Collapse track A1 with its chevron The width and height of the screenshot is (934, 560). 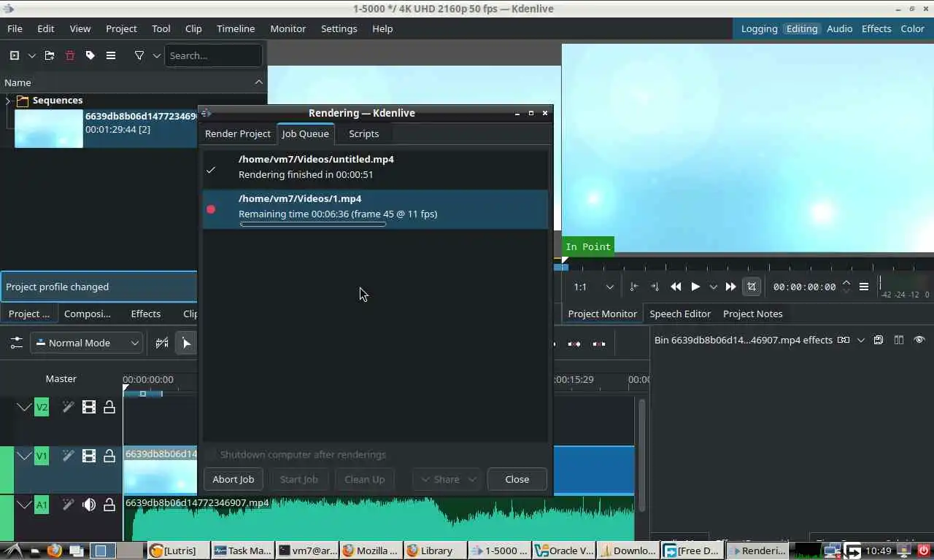[24, 504]
